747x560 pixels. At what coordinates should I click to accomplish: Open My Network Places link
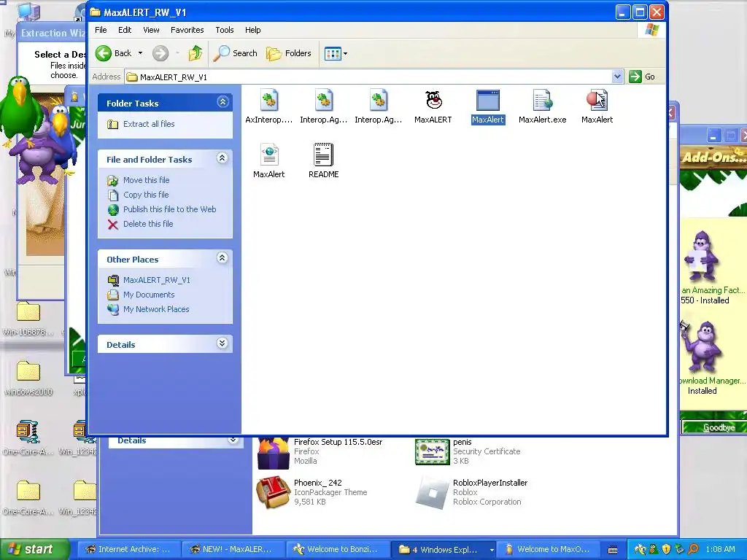(x=156, y=309)
